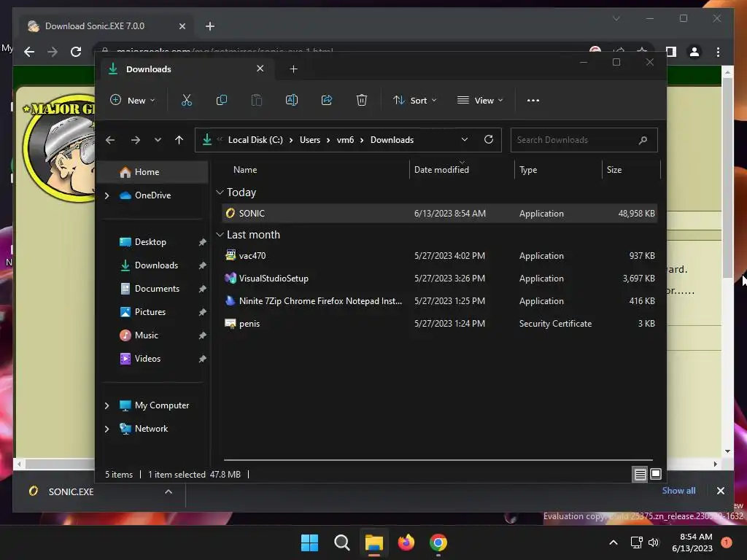747x560 pixels.
Task: Select the Downloads tab in Explorer
Action: [186, 69]
